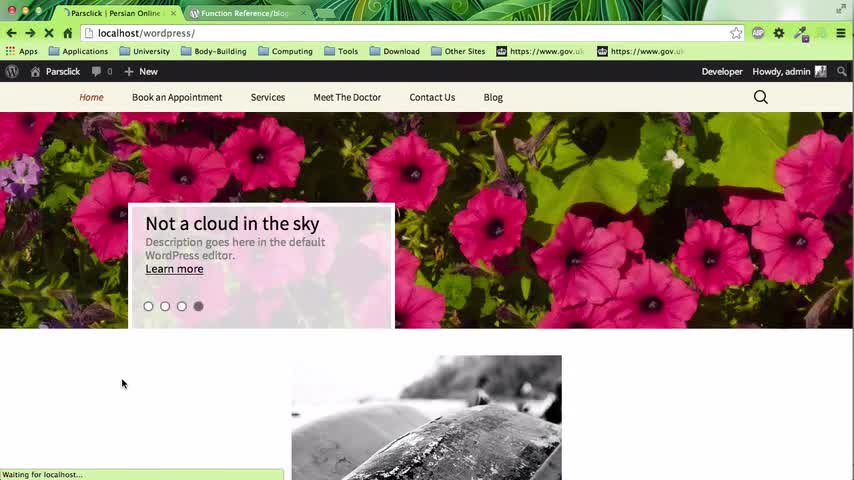Open the Contact Us page
This screenshot has height=480, width=854.
(x=432, y=97)
